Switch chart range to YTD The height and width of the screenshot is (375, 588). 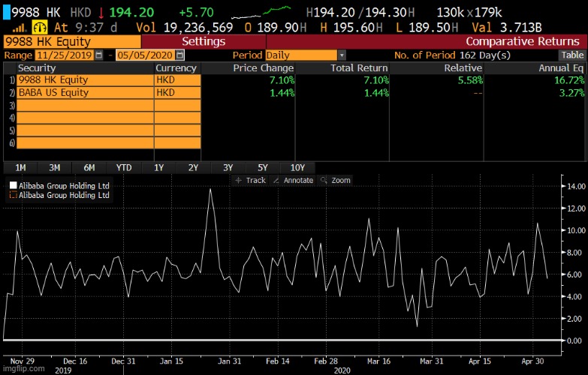124,167
